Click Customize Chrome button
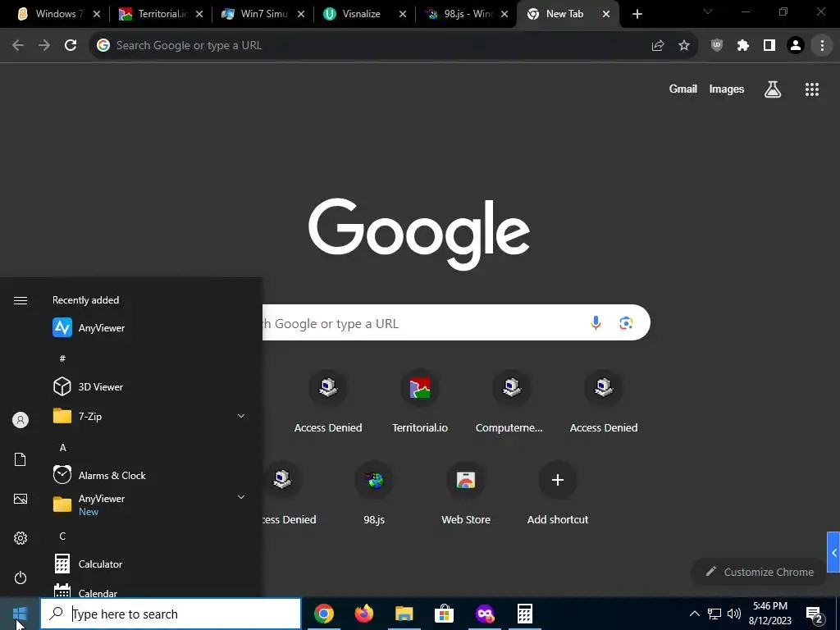 [x=760, y=572]
